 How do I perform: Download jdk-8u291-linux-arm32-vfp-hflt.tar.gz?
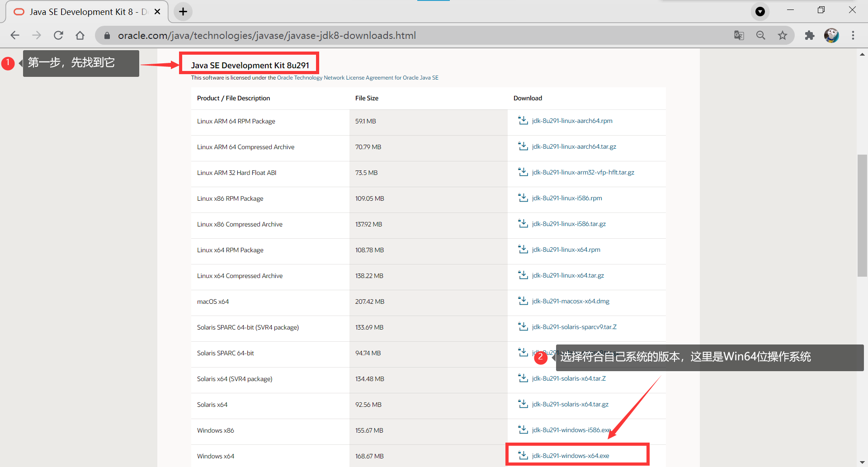(583, 172)
